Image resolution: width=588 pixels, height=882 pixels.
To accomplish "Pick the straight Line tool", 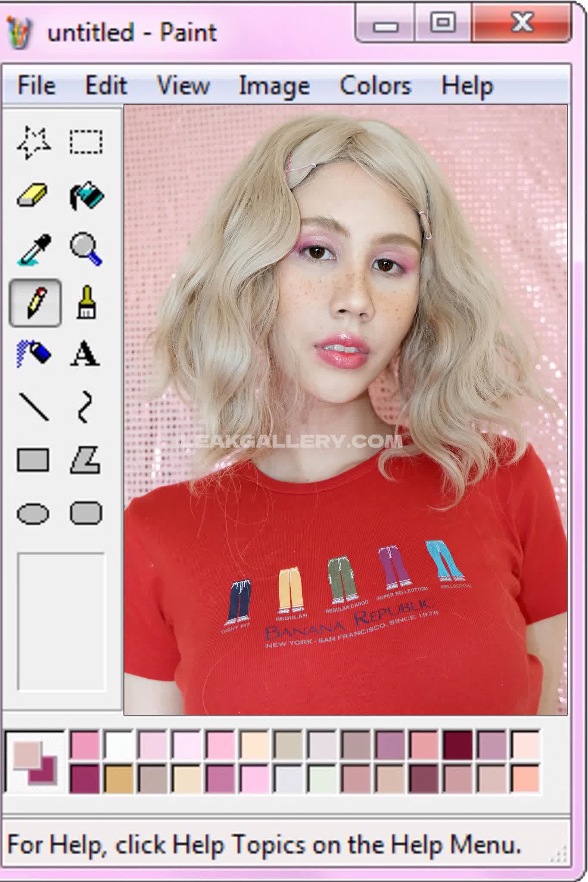I will click(34, 407).
